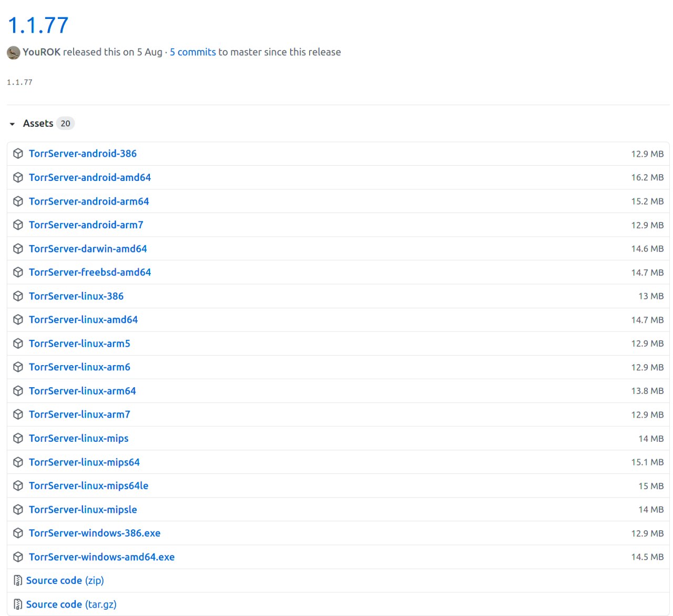
Task: Open the 1.1.77 release title link
Action: click(38, 25)
